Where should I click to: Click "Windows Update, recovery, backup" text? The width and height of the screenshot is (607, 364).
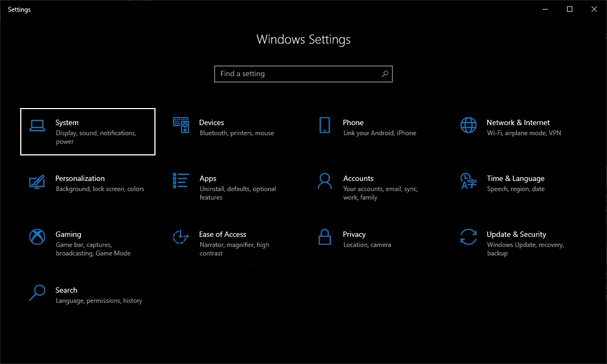526,249
